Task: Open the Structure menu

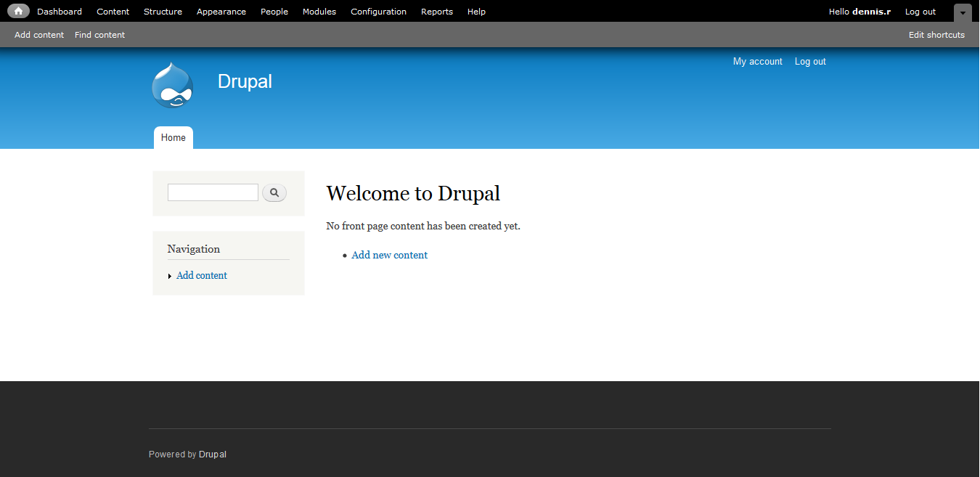Action: coord(163,12)
